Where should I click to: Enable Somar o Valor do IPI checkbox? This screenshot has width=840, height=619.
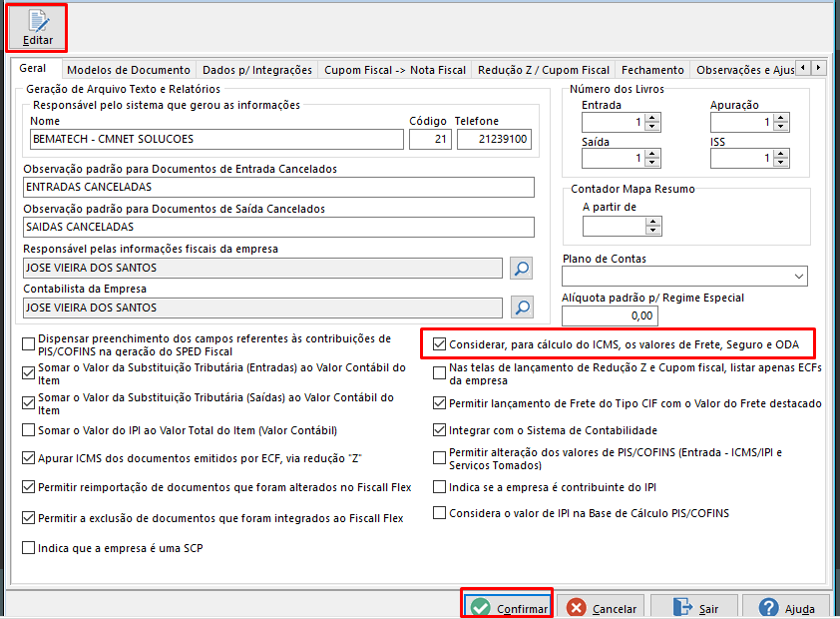pos(28,430)
